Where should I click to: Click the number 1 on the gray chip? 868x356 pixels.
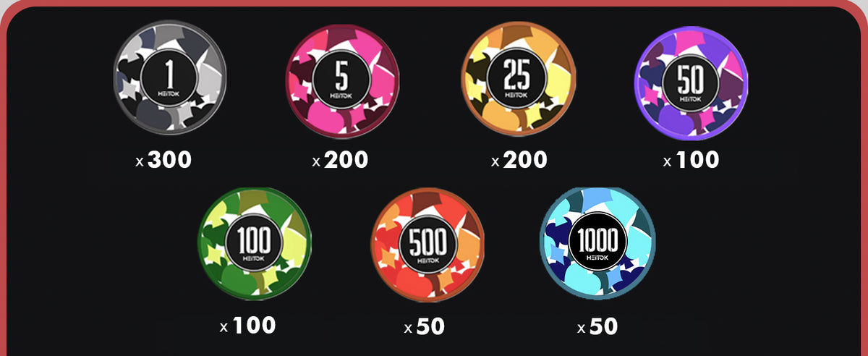point(170,74)
